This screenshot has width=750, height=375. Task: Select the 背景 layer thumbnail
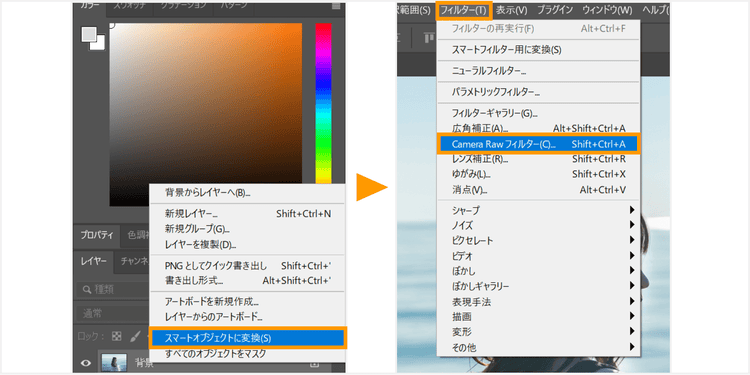114,363
